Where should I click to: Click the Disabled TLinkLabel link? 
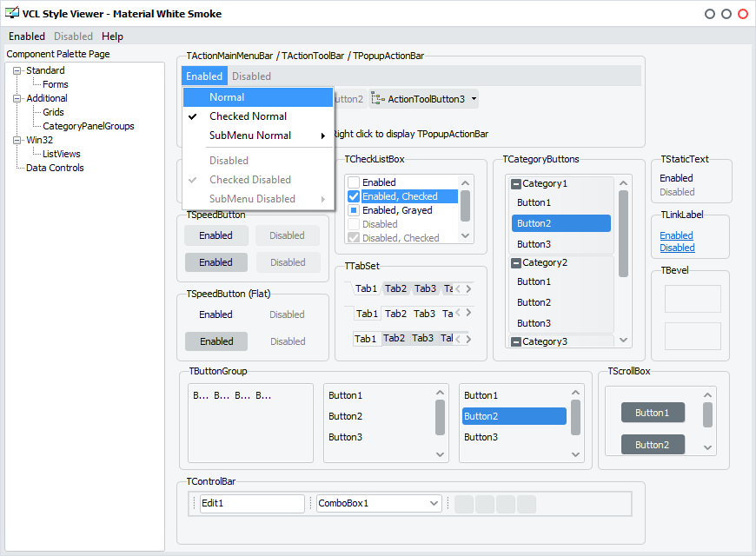point(677,248)
